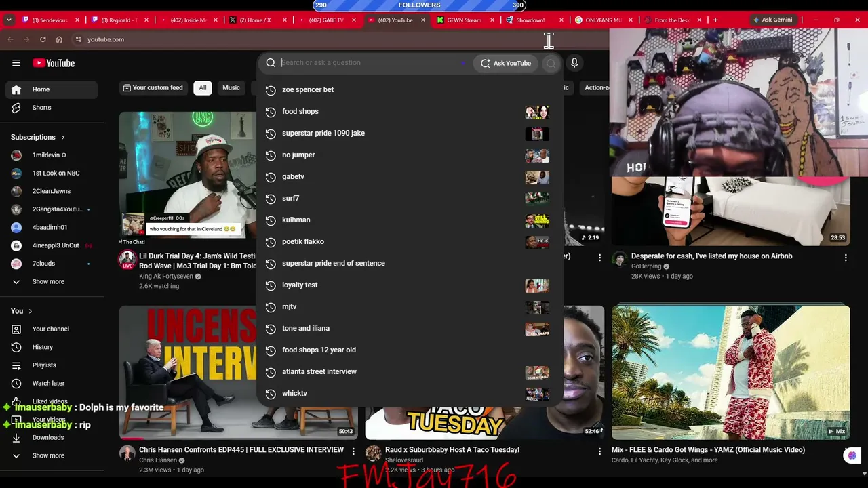Open 'Raud x Suburbbaby Host A Taco Tuesday' title

pyautogui.click(x=452, y=450)
